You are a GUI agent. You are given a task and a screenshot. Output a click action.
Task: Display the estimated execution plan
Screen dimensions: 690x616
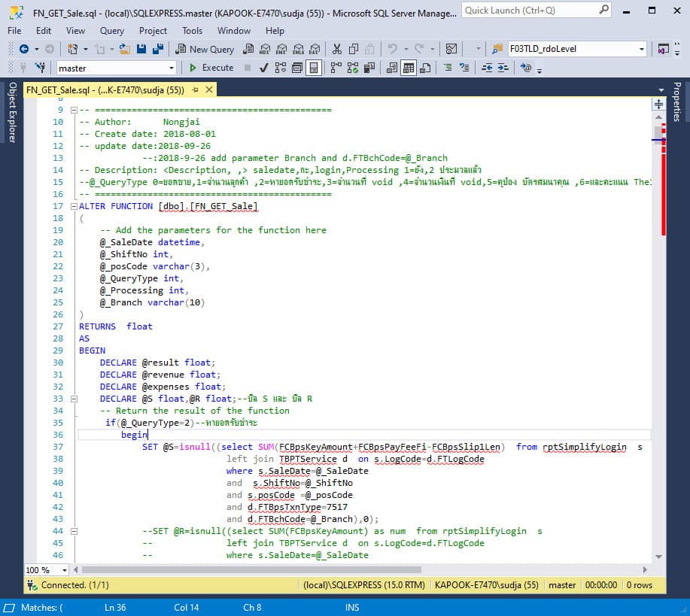[281, 68]
